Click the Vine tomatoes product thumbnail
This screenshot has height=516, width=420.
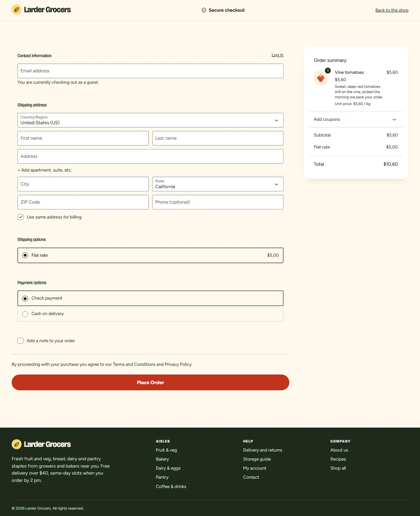pyautogui.click(x=321, y=78)
